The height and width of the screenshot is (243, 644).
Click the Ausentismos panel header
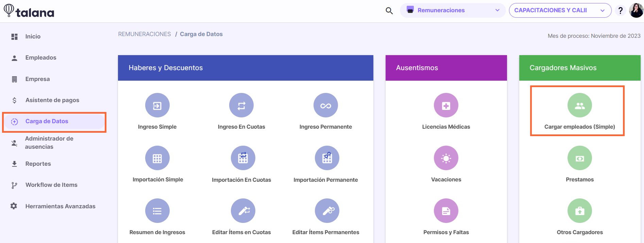coord(446,68)
